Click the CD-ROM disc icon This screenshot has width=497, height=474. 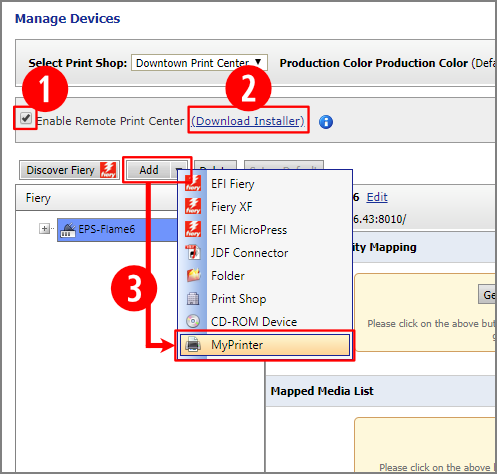tap(193, 321)
